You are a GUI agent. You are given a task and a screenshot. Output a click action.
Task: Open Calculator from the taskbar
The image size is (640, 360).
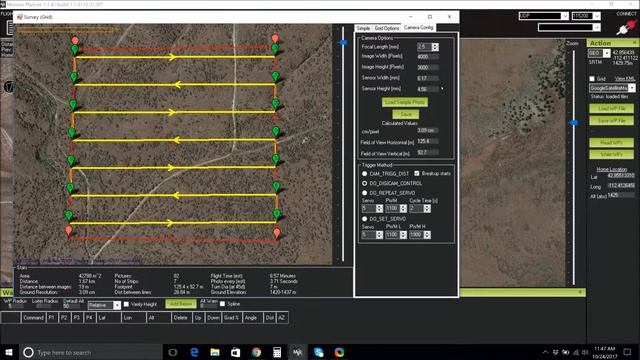[277, 352]
